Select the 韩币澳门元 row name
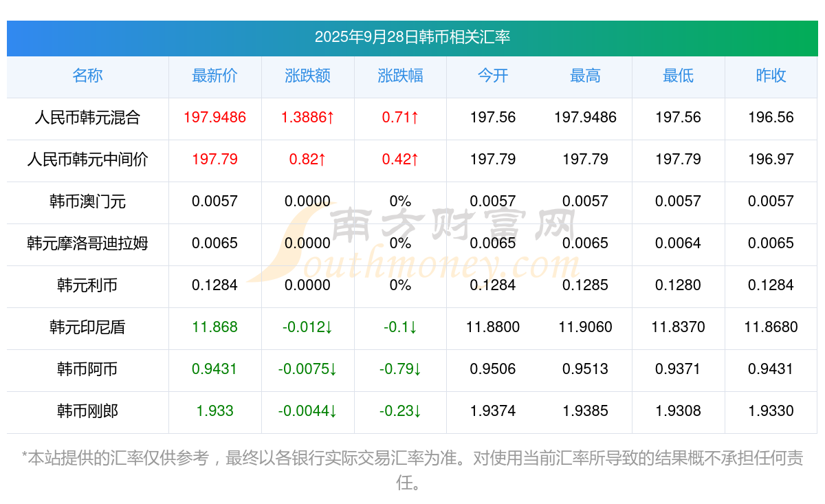 [x=87, y=201]
